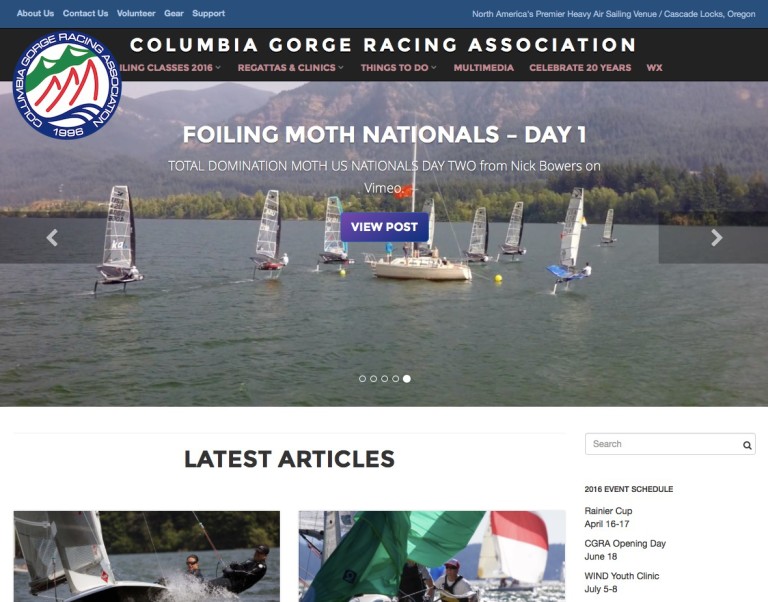
Task: Click the View Post button
Action: click(x=384, y=227)
